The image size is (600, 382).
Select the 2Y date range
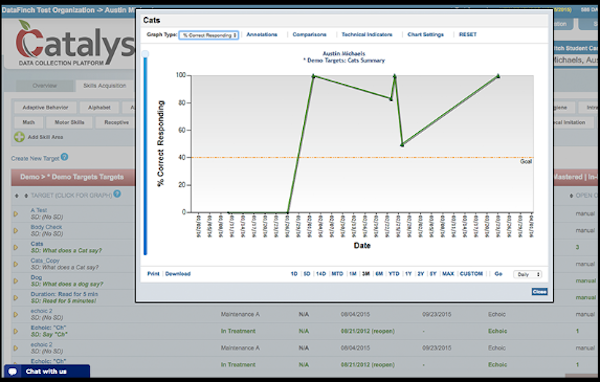point(421,274)
